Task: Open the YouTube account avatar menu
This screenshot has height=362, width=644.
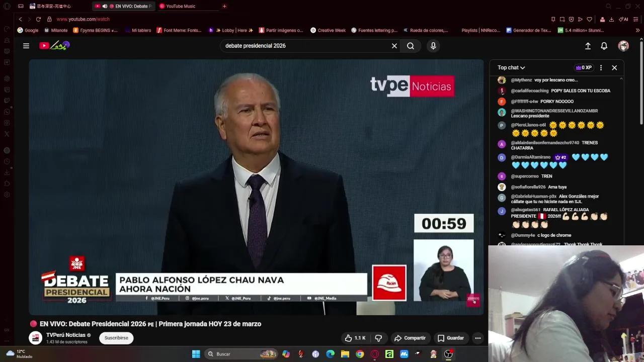Action: (x=623, y=46)
